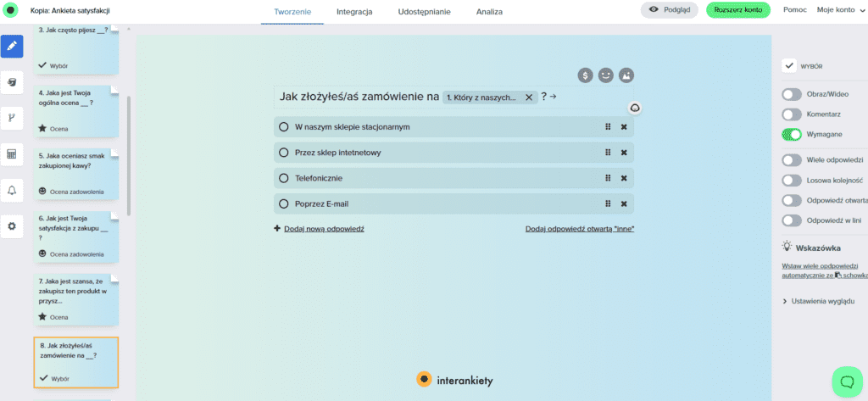868x401 pixels.
Task: Open notifications bell icon in sidebar
Action: (x=12, y=190)
